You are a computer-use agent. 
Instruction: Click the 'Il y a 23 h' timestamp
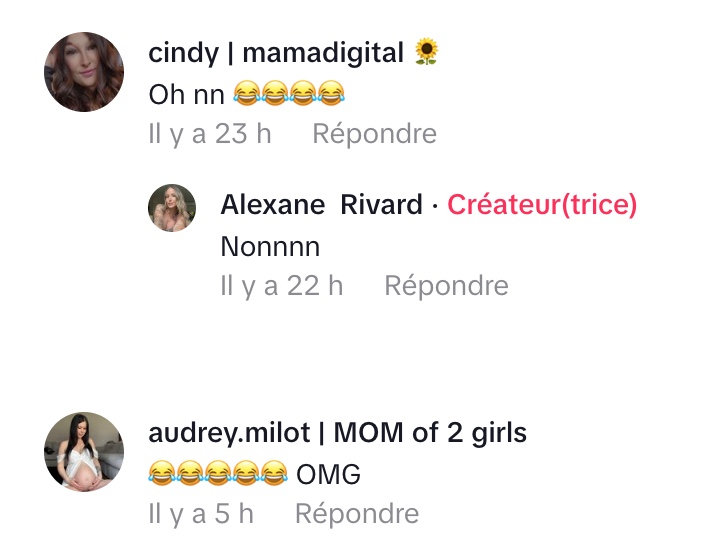click(210, 134)
